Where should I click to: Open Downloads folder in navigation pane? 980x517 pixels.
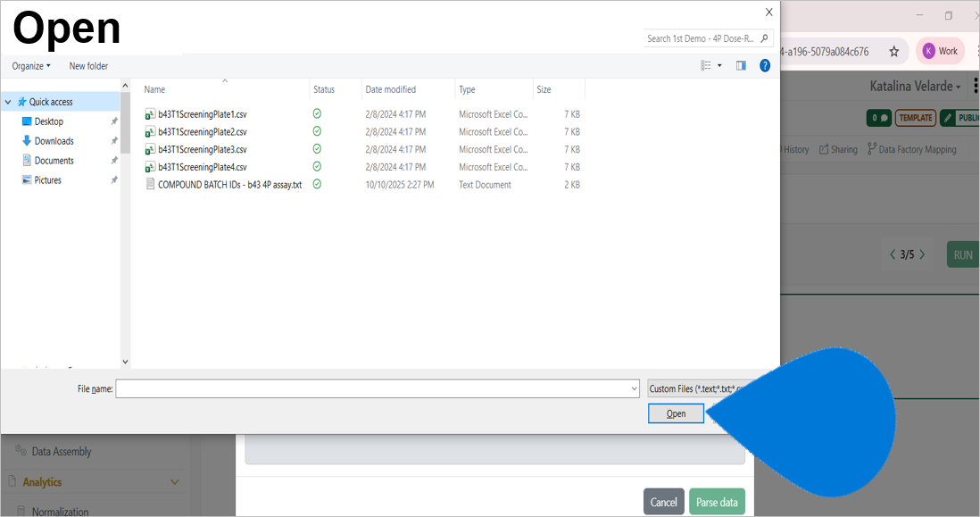click(x=54, y=141)
